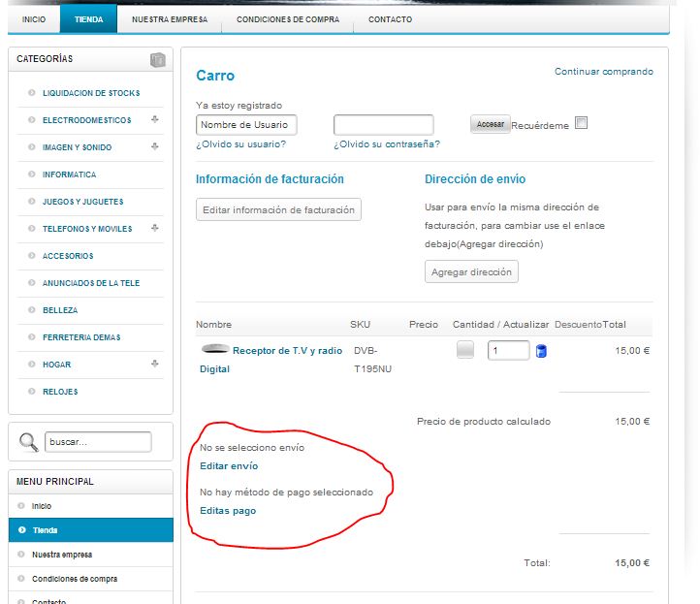Focus the quantity input field
Image resolution: width=700 pixels, height=604 pixels.
[508, 350]
